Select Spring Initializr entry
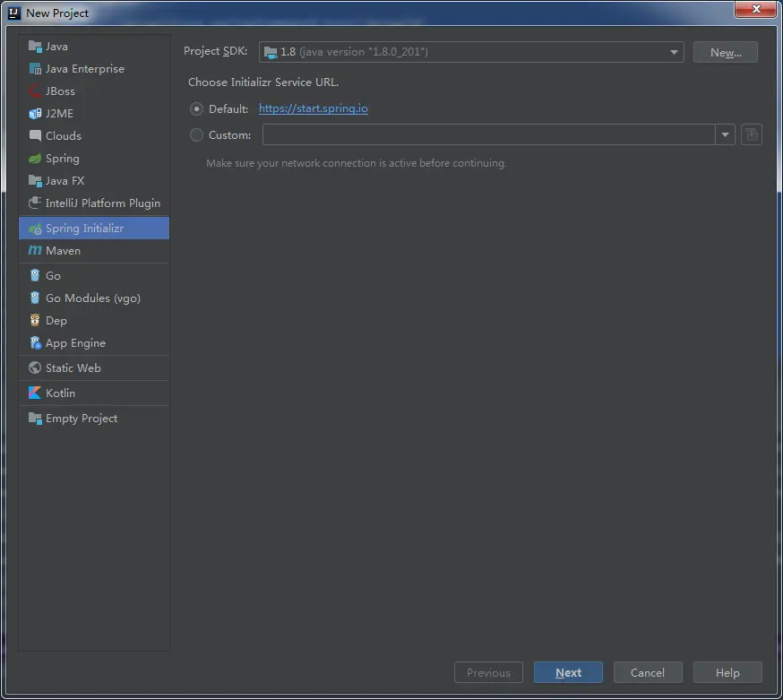This screenshot has height=700, width=783. pos(94,229)
